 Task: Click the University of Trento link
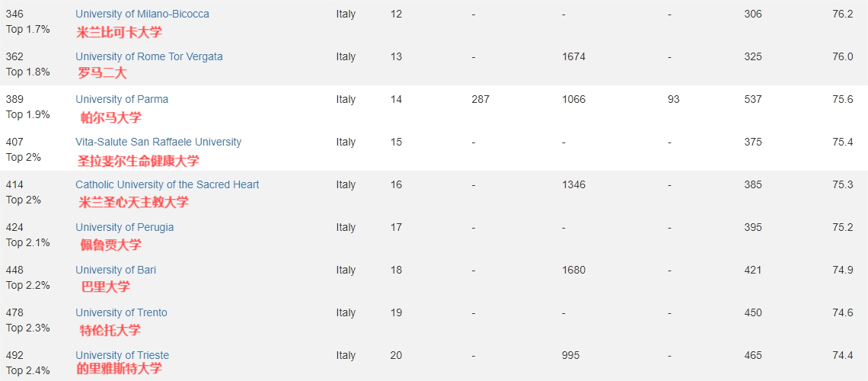click(121, 312)
